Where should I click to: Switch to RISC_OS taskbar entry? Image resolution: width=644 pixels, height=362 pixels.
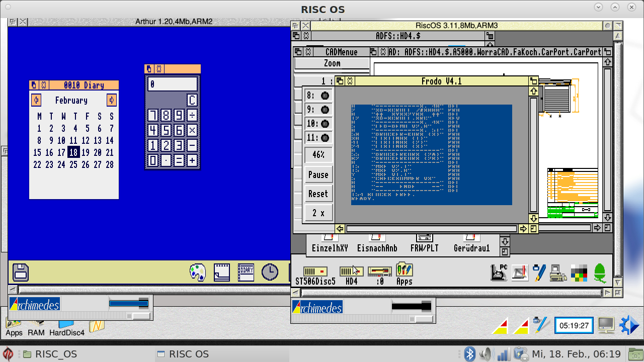(x=50, y=354)
